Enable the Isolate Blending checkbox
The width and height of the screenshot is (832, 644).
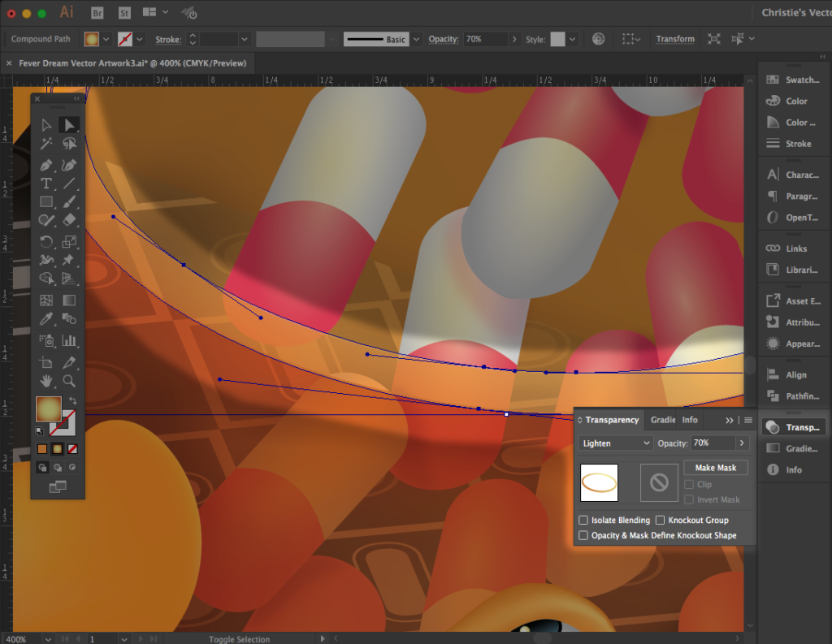click(583, 520)
